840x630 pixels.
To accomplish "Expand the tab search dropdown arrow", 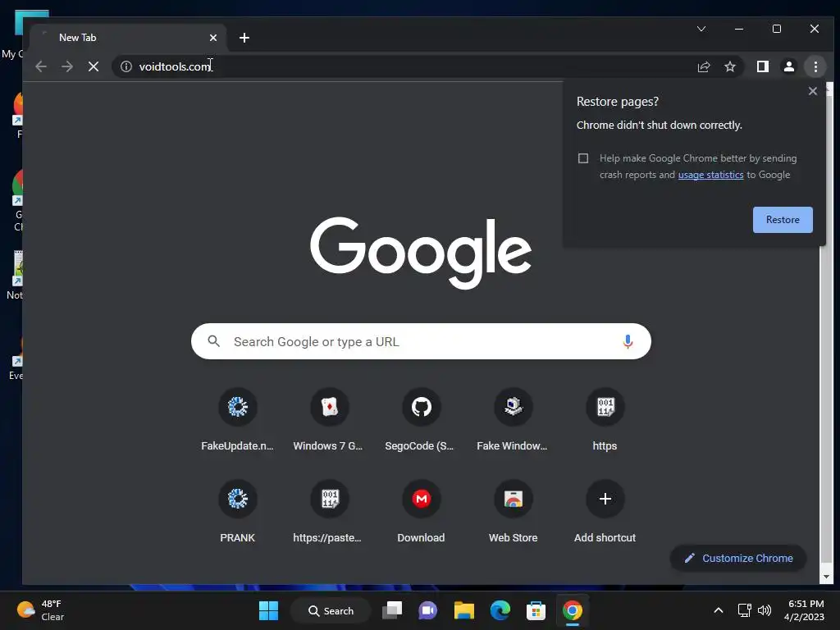I will (701, 29).
